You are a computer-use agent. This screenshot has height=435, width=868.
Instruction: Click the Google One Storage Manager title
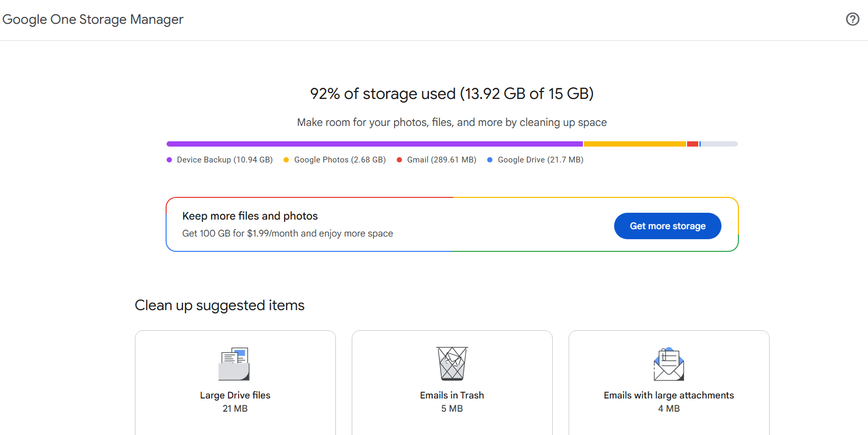[x=93, y=20]
